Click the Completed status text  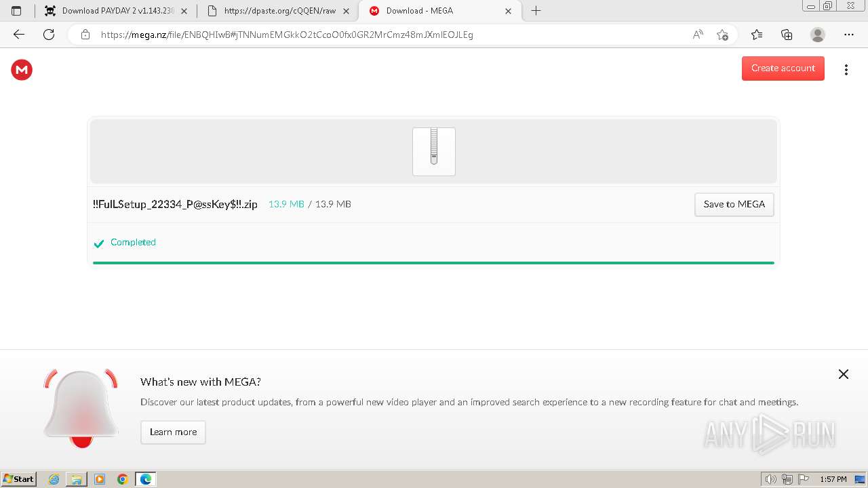tap(133, 242)
